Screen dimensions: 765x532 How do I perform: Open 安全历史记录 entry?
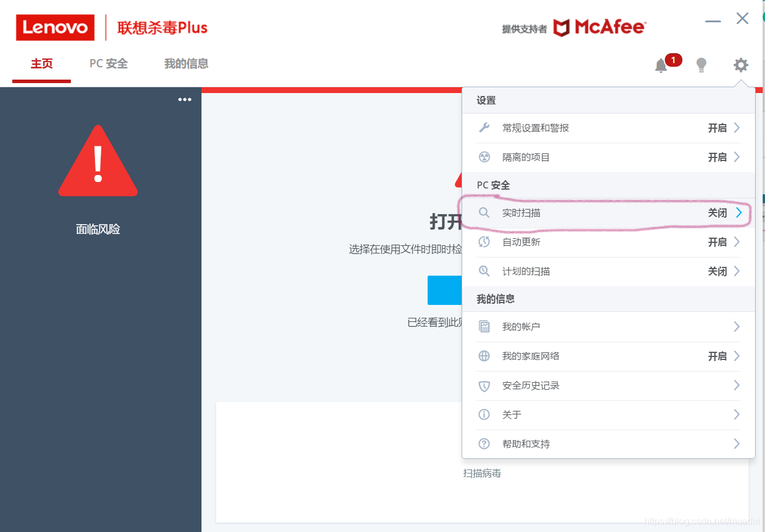pyautogui.click(x=608, y=386)
